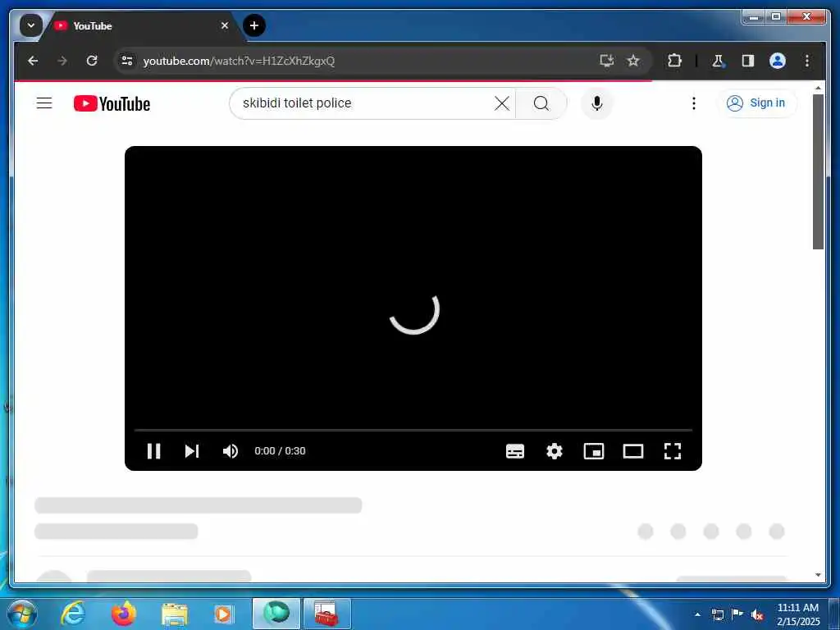Go to YouTube home via logo
Image resolution: width=840 pixels, height=630 pixels.
point(112,103)
